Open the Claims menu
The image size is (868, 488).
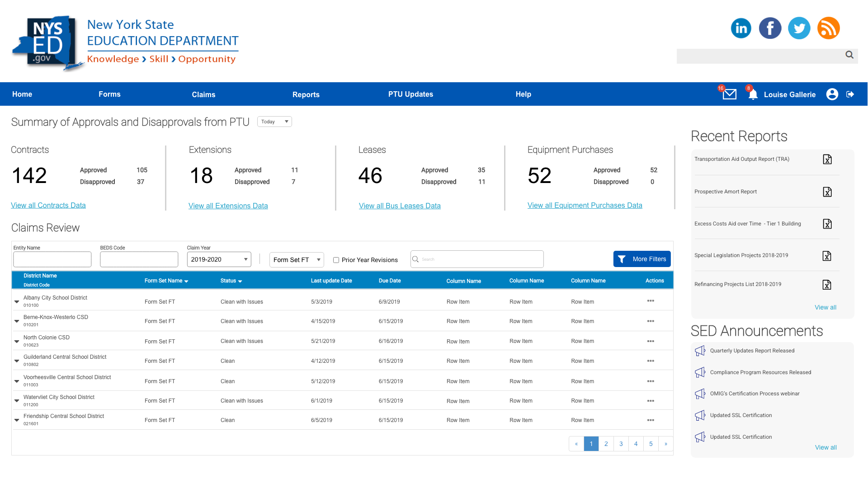pos(203,94)
